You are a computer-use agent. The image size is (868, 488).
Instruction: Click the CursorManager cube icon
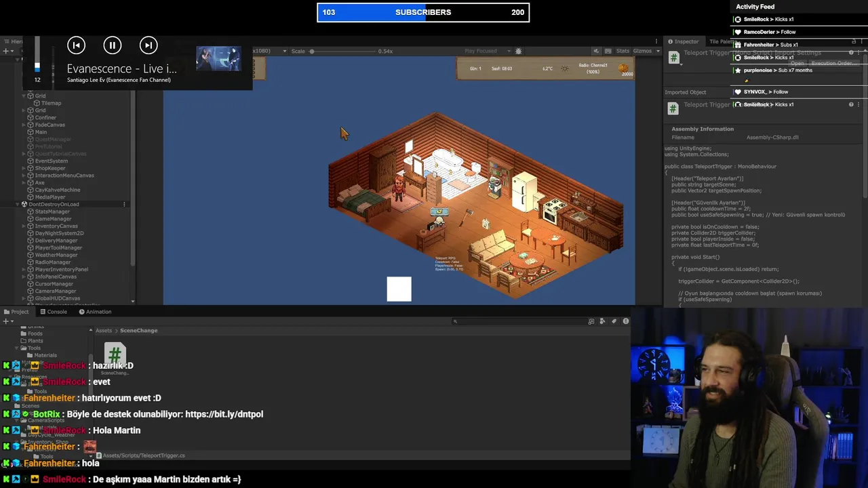(31, 284)
